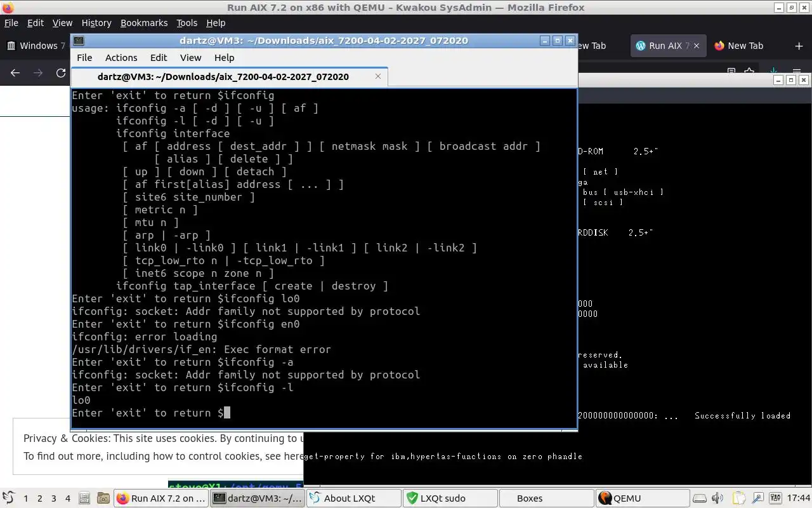Switch to desktop 3
This screenshot has height=508, width=812.
tap(54, 498)
